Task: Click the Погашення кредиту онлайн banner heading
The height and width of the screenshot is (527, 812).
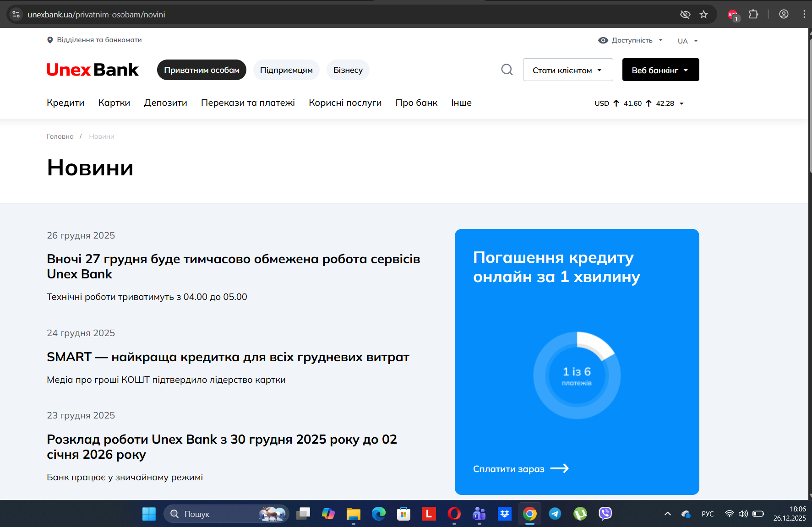Action: (x=556, y=267)
